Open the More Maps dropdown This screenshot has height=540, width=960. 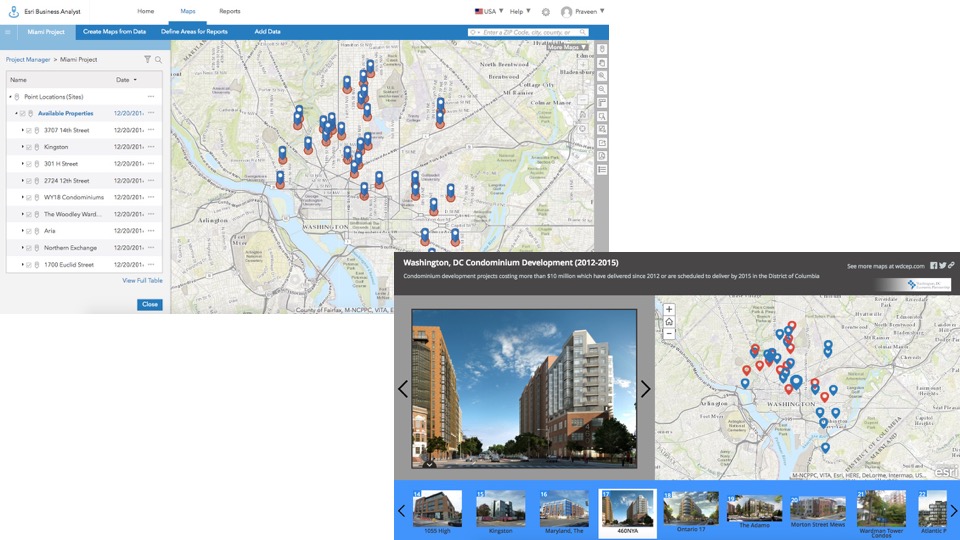(x=567, y=47)
